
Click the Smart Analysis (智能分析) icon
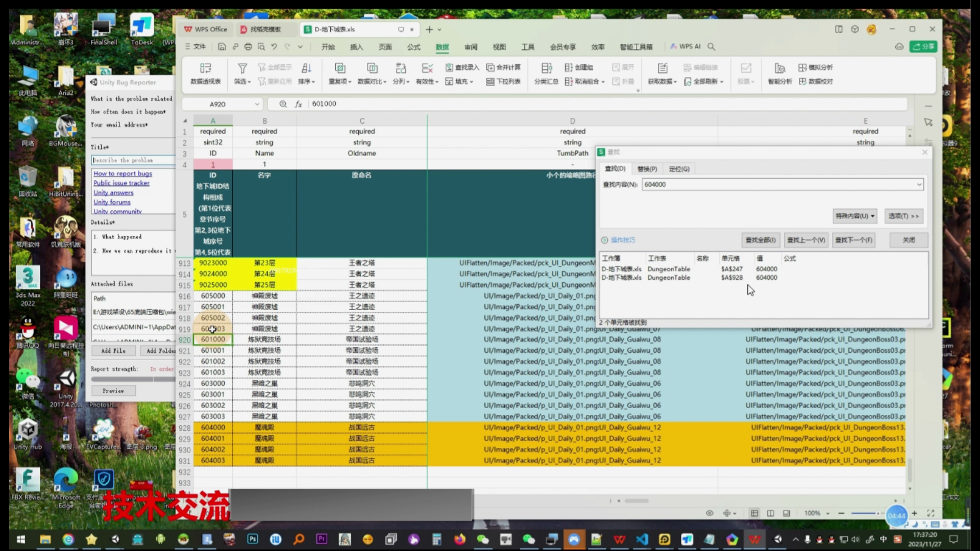coord(779,68)
